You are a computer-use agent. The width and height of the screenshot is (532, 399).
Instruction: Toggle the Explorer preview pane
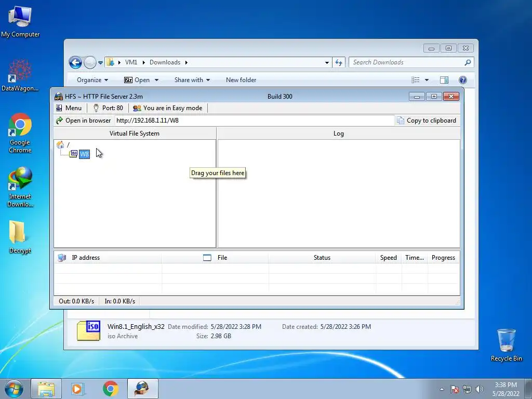444,80
